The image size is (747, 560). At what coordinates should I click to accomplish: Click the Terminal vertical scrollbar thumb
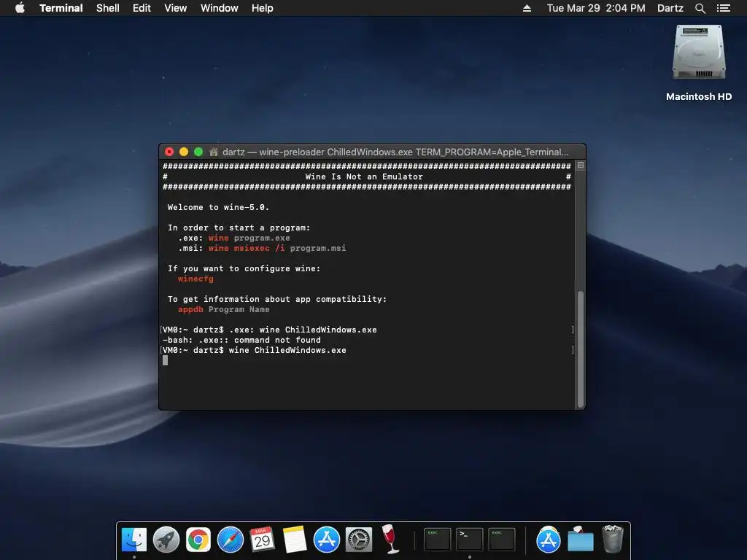click(581, 349)
